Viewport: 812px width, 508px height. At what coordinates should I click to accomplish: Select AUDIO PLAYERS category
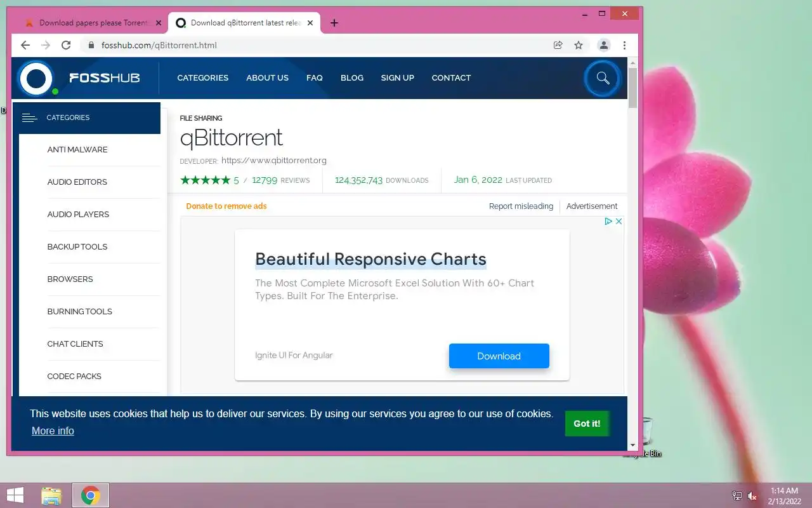coord(78,215)
